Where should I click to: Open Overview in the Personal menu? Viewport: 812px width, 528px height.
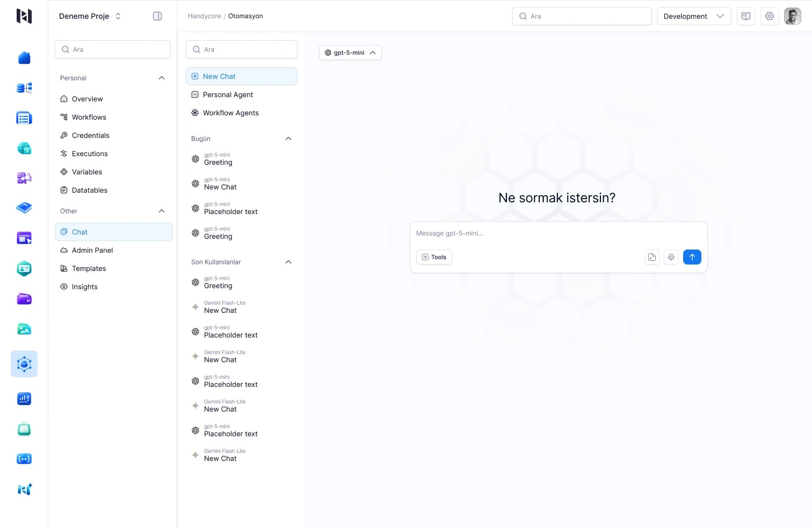pyautogui.click(x=114, y=99)
